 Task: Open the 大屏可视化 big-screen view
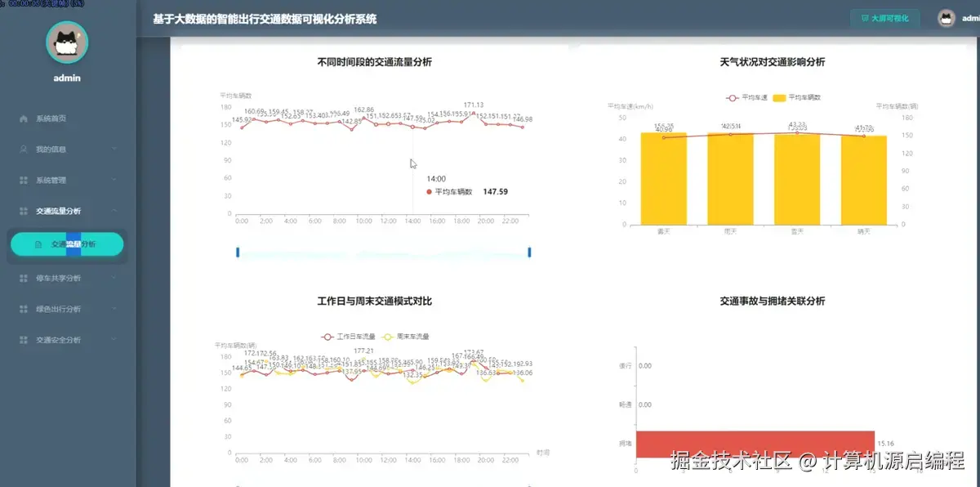click(884, 18)
